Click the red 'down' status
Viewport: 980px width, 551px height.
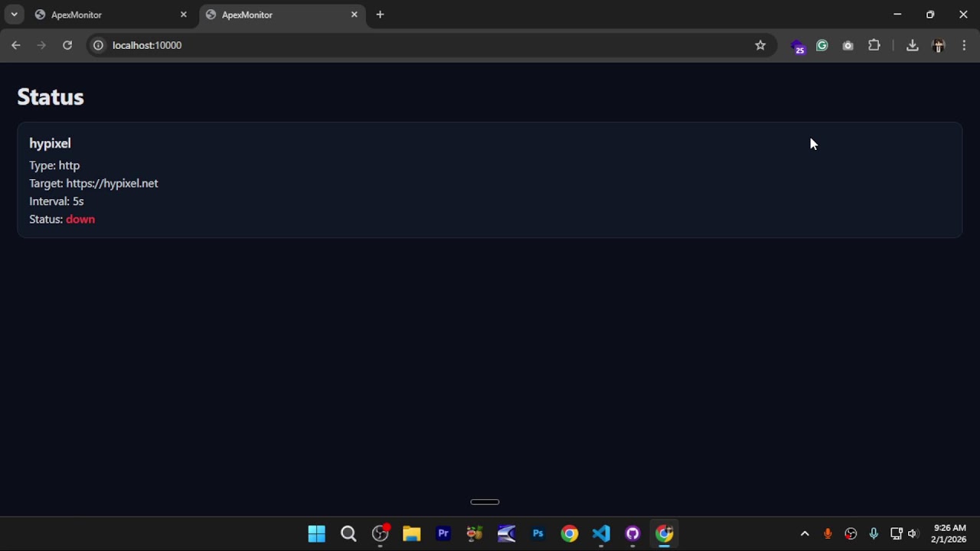[80, 220]
